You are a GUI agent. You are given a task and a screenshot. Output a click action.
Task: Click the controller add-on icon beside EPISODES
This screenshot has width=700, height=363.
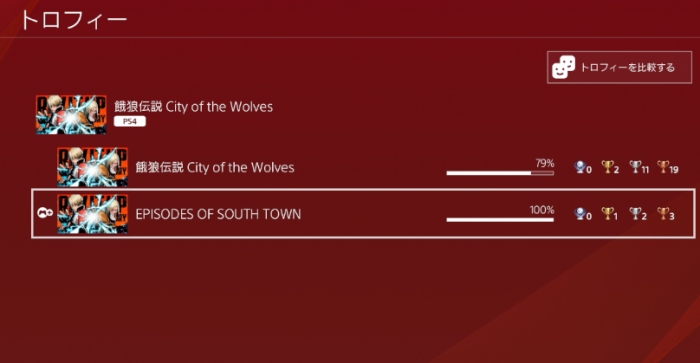[45, 213]
